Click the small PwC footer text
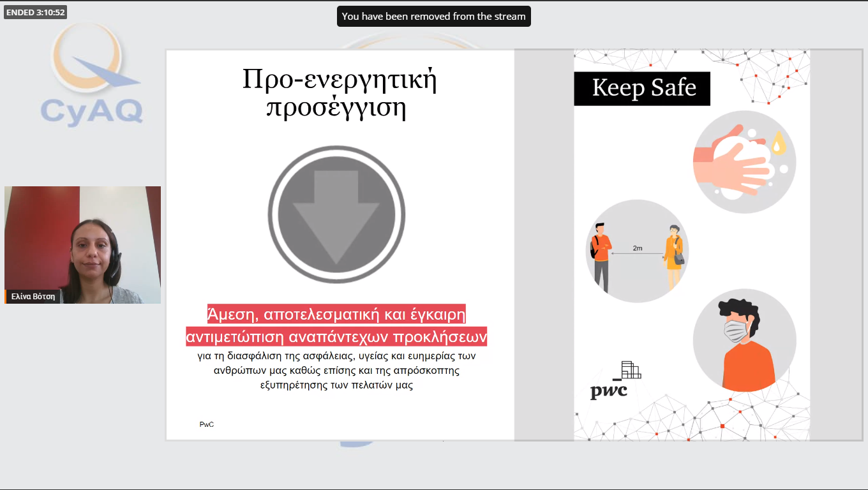868x490 pixels. pyautogui.click(x=207, y=424)
